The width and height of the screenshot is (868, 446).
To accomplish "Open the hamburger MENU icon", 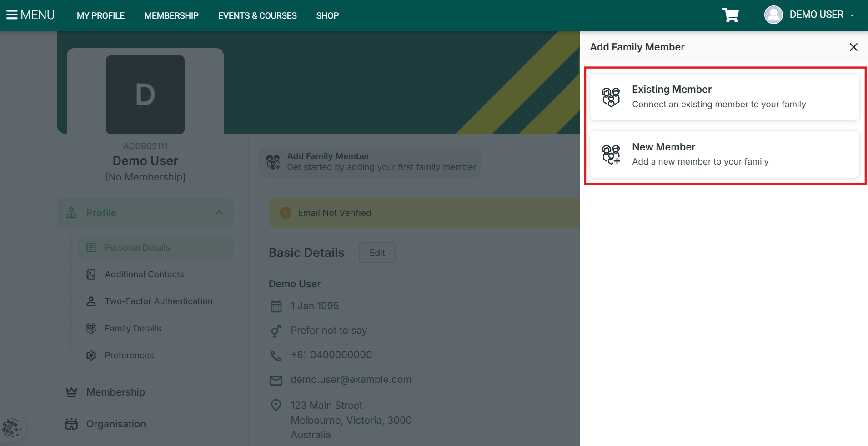I will pos(12,15).
